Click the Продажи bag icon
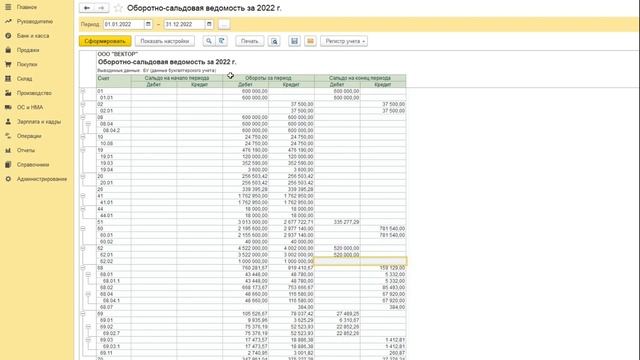Image resolution: width=640 pixels, height=360 pixels. [x=8, y=50]
